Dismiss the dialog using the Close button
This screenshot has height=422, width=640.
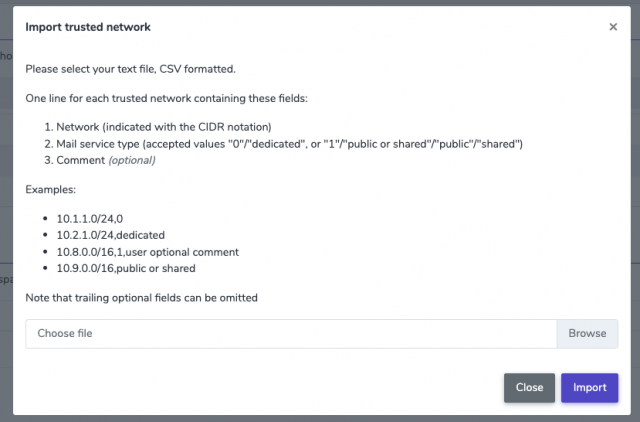coord(529,387)
